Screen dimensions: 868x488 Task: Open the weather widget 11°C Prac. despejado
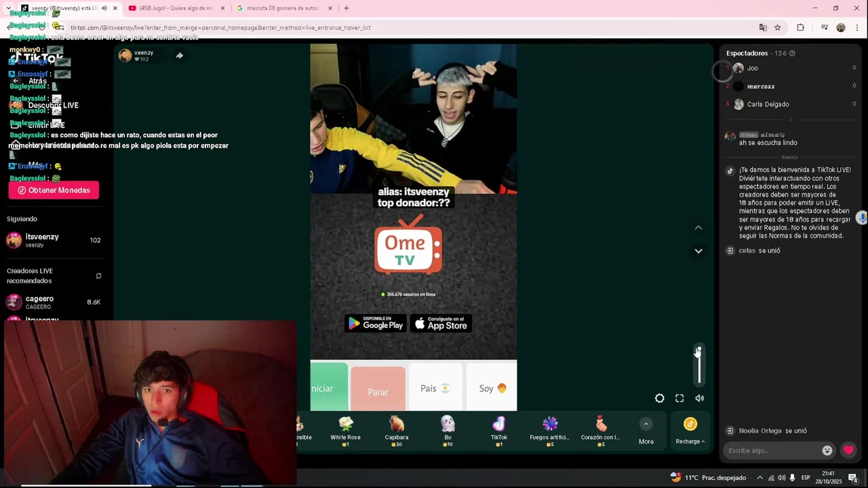pos(708,478)
